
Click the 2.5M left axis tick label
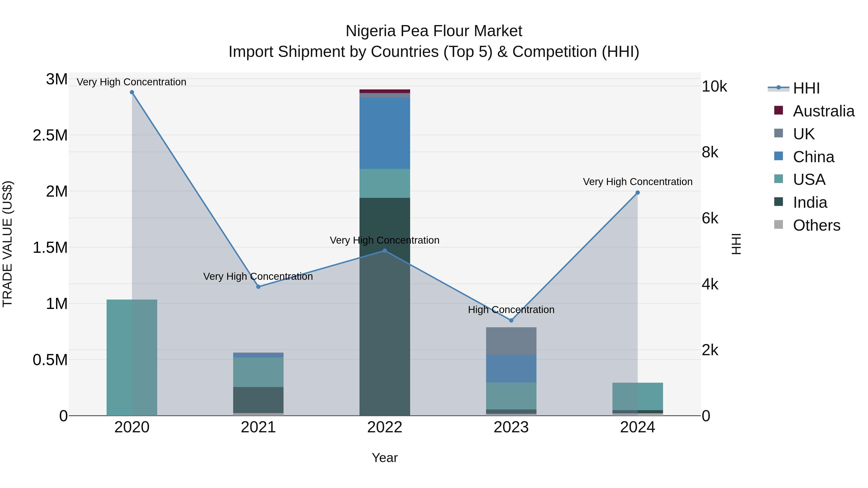pos(50,135)
